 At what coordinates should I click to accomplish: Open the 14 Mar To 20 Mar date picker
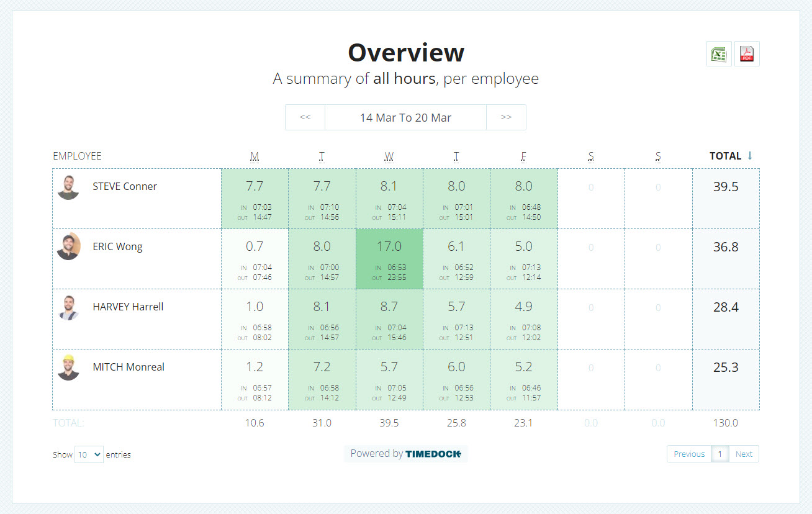[x=405, y=117]
